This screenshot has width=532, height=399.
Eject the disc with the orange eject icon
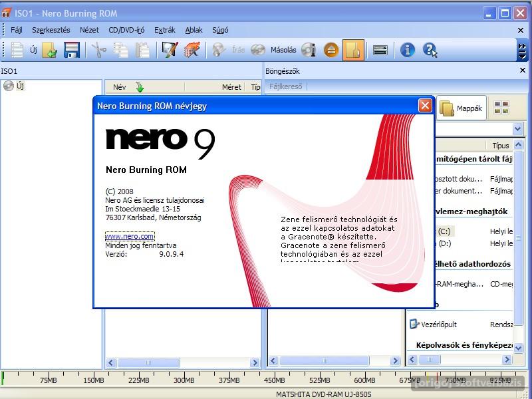331,50
